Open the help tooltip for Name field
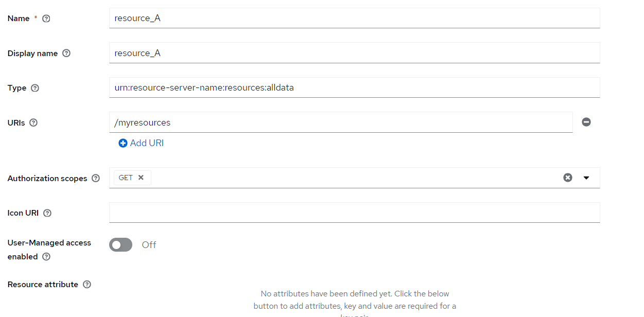The height and width of the screenshot is (317, 644). tap(45, 18)
